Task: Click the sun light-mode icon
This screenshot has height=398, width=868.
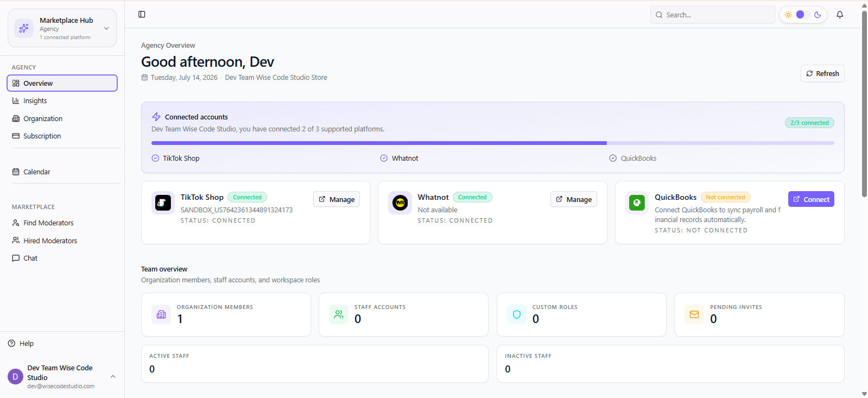Action: point(788,15)
